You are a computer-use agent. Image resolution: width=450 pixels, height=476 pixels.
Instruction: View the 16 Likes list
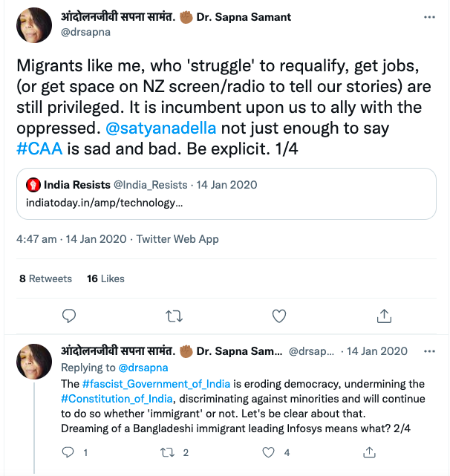105,278
